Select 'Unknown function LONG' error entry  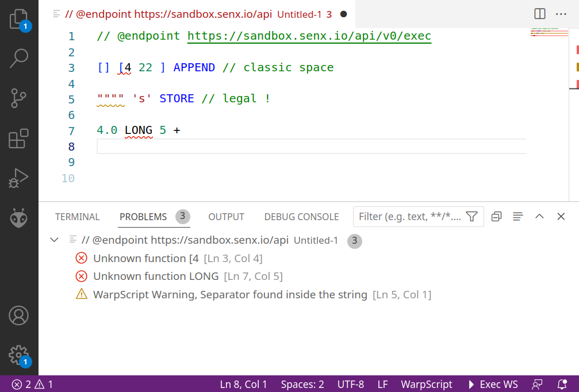coord(308,276)
